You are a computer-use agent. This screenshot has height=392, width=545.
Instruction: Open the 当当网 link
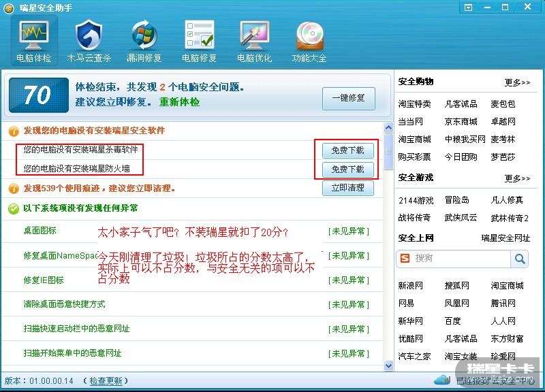411,122
